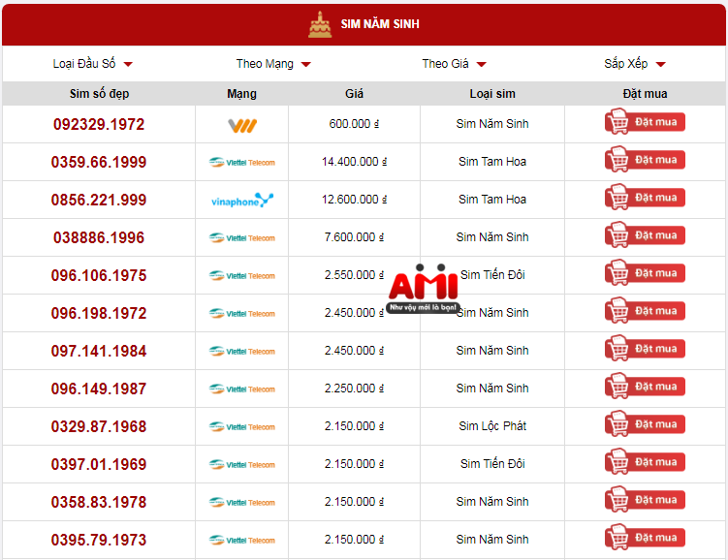728x560 pixels.
Task: Click Viettel logo in 096.198.1972 row
Action: [x=242, y=314]
